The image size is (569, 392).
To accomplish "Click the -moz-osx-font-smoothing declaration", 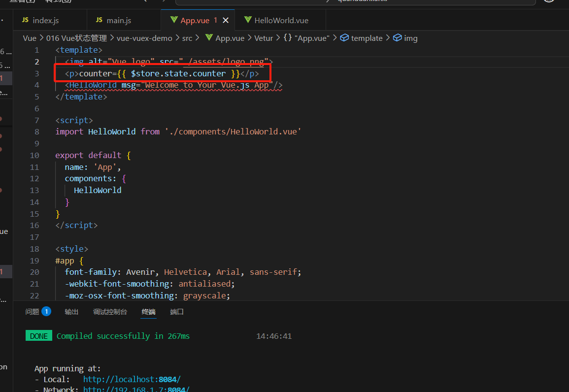I will tap(147, 296).
